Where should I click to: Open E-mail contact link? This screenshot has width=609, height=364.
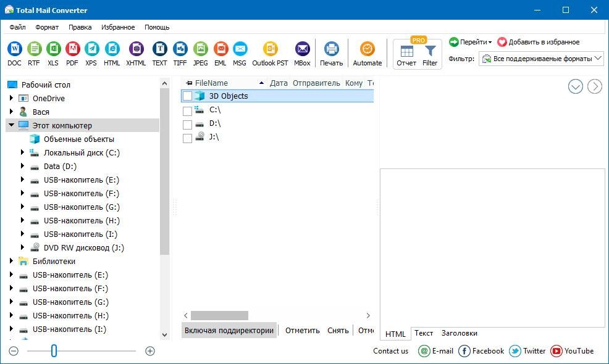tap(436, 351)
